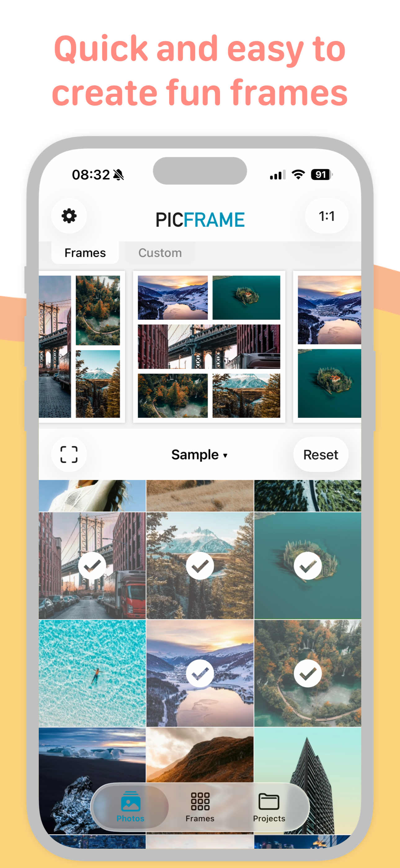This screenshot has height=868, width=400.
Task: Deselect the Brooklyn bridge street photo checkmark
Action: [92, 566]
